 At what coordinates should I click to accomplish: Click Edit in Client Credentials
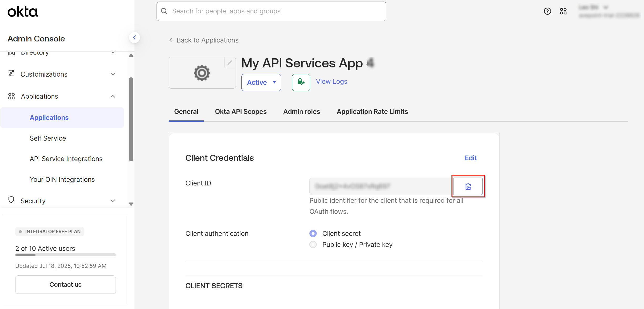(471, 158)
